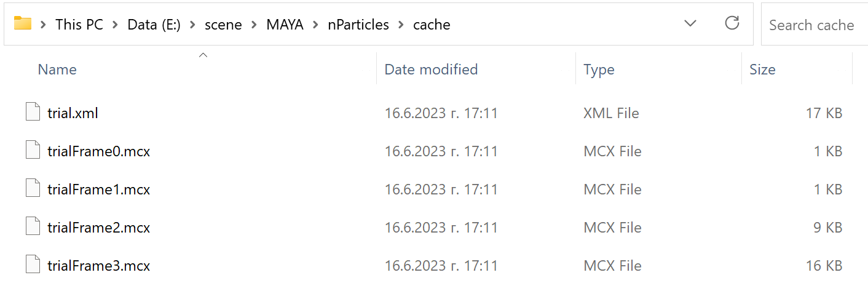Screen dimensions: 868x283
Task: Select the trialFrame1.mcx file icon
Action: (x=33, y=189)
